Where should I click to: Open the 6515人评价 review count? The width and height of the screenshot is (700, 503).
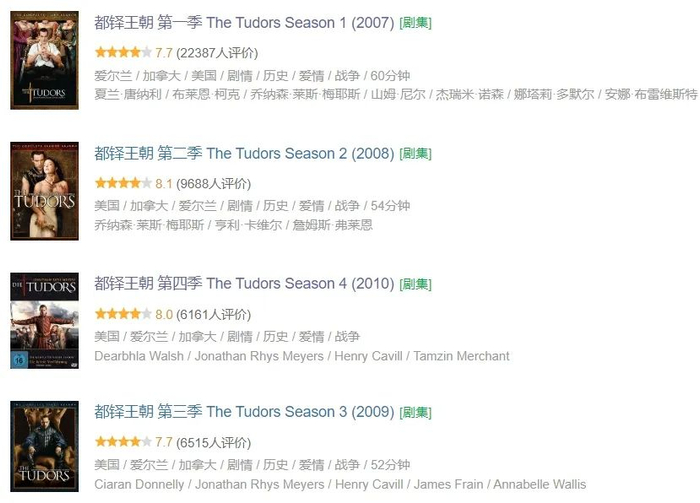coord(214,441)
